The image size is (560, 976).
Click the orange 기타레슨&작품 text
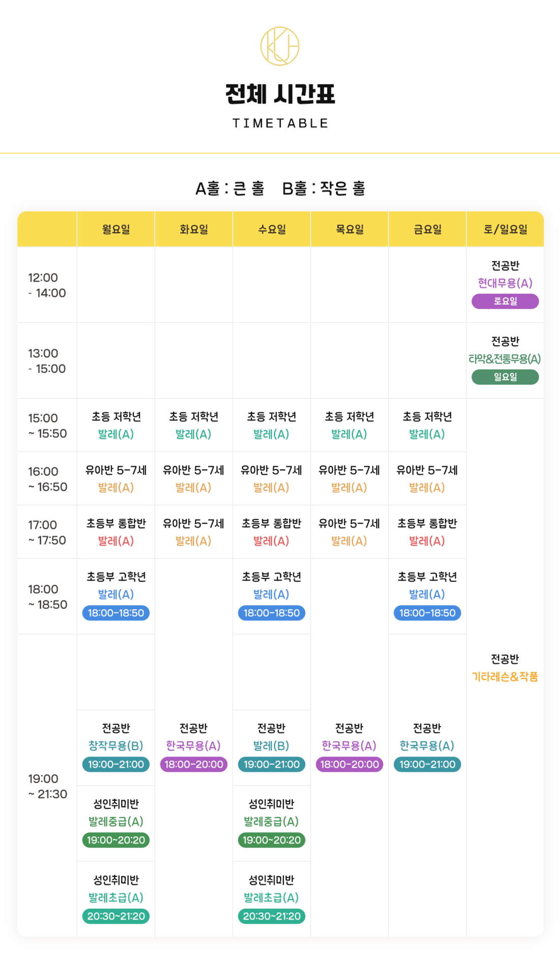505,676
